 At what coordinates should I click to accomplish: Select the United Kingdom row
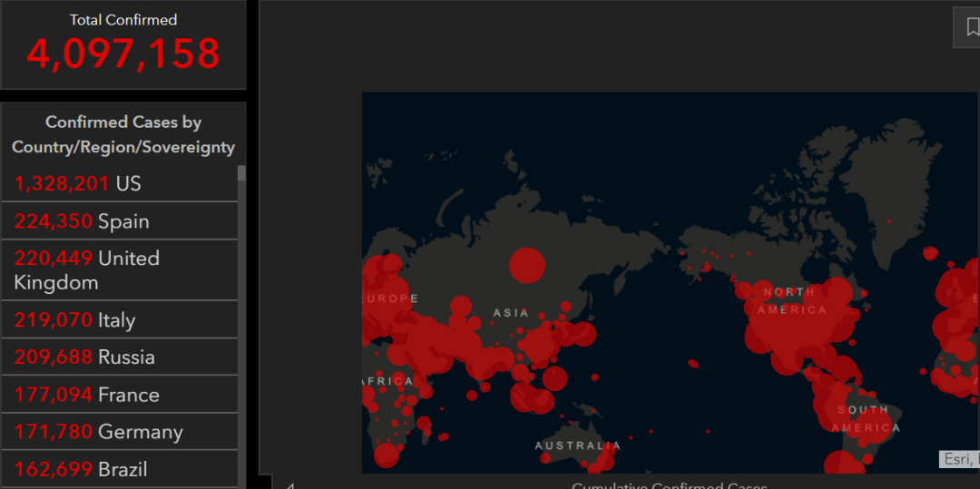click(x=120, y=269)
